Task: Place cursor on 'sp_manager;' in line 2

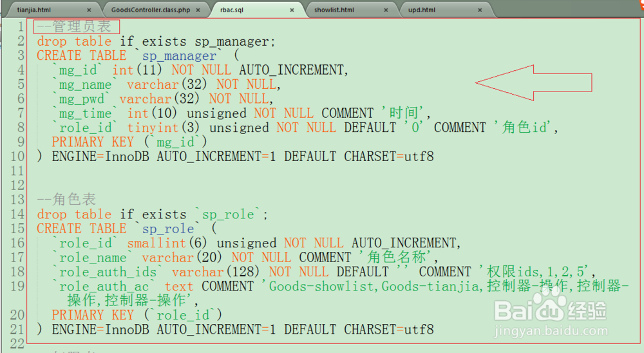Action: click(235, 41)
